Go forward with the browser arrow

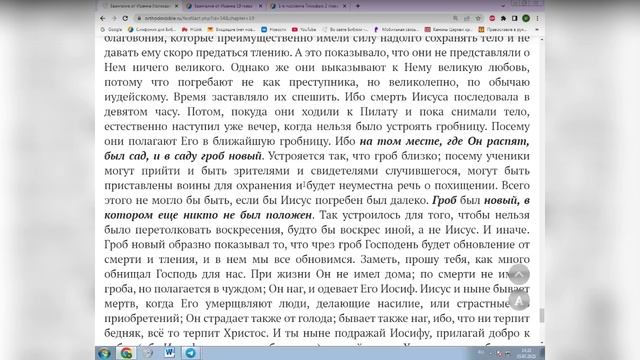click(x=114, y=18)
